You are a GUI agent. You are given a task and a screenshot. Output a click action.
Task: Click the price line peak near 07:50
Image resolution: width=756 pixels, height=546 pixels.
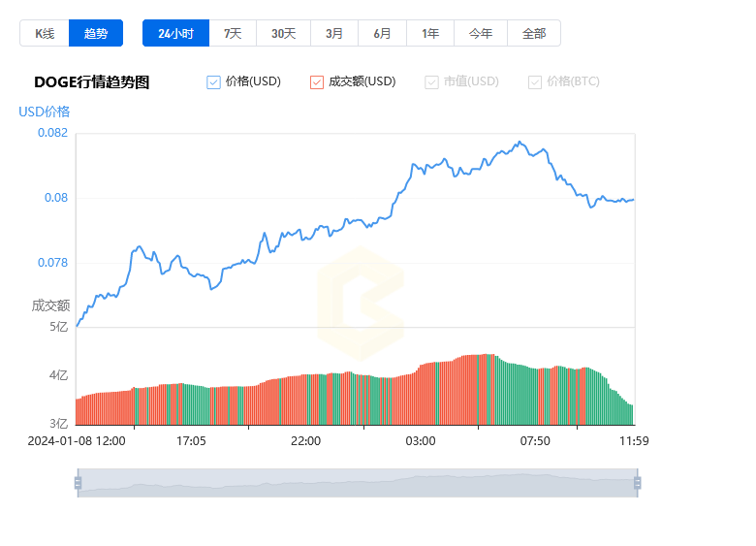pyautogui.click(x=520, y=143)
